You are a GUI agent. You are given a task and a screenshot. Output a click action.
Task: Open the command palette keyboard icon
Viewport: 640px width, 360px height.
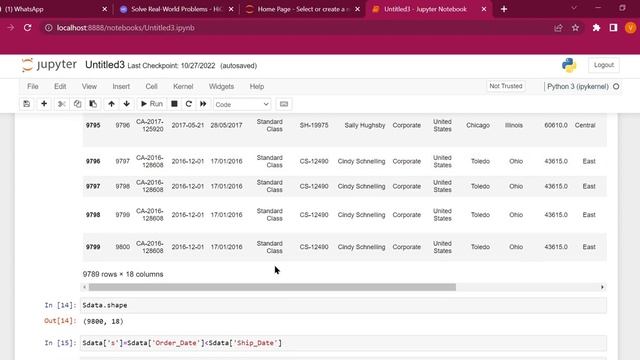click(x=284, y=104)
